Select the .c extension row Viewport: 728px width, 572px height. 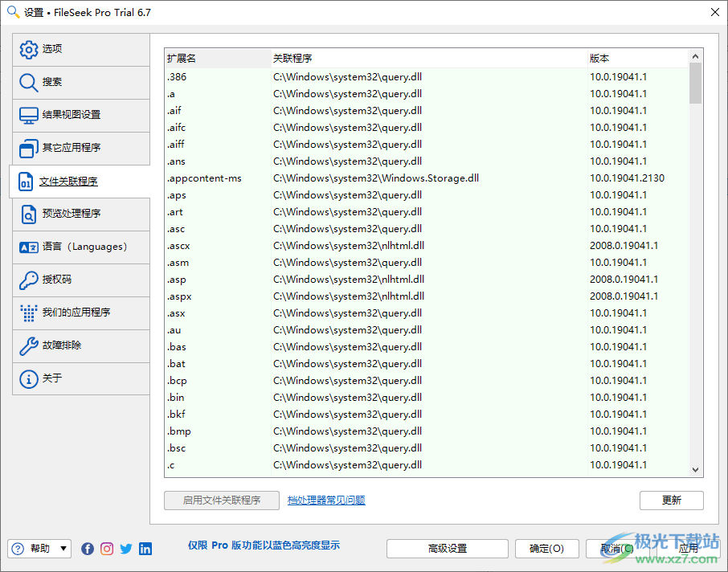click(426, 464)
